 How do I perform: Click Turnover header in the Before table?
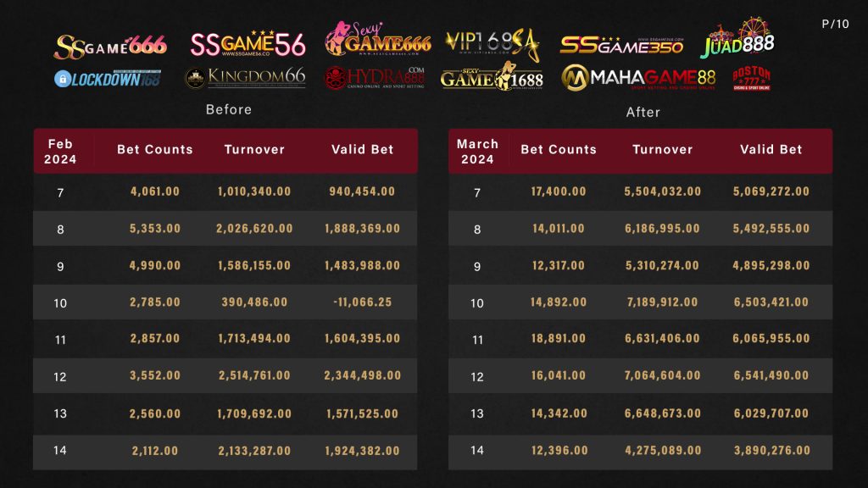(x=254, y=150)
